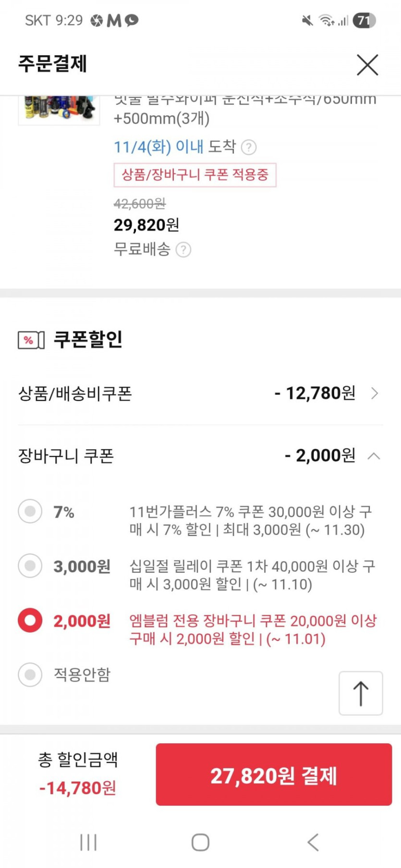Tap the 쿠폰할인 coupon percent icon

pos(31,340)
